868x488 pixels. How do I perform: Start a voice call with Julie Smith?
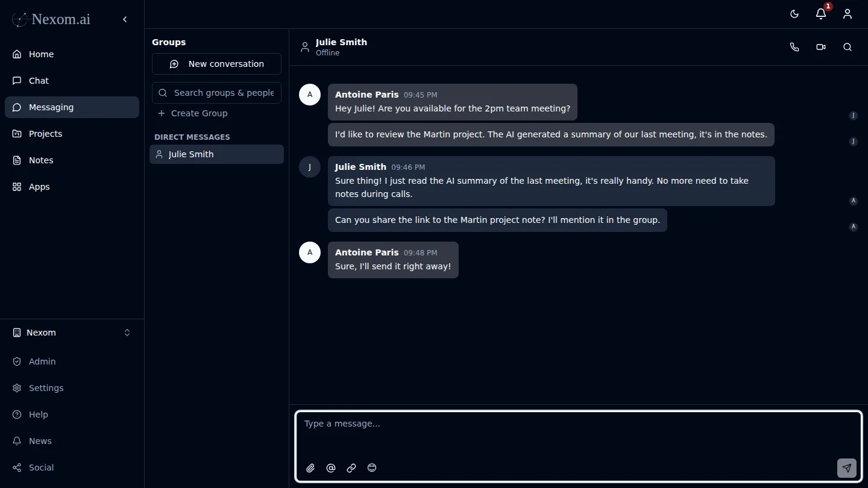point(794,47)
